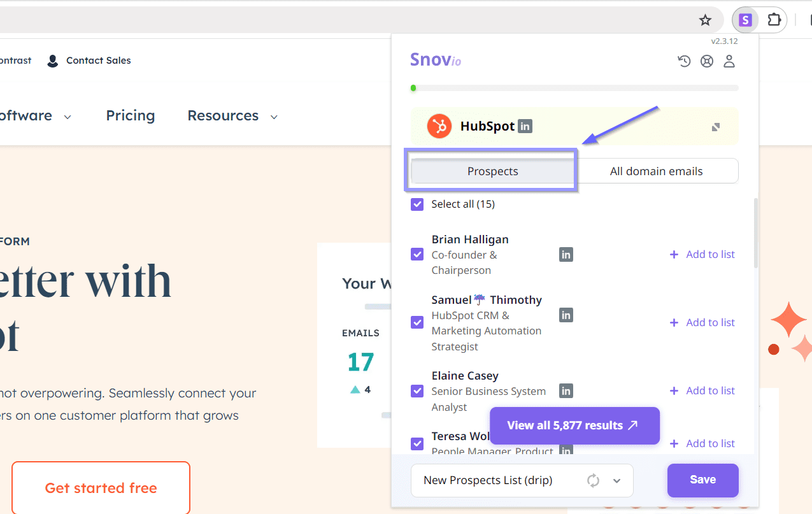Open the Snov.io account profile icon
This screenshot has height=514, width=812.
coord(729,61)
